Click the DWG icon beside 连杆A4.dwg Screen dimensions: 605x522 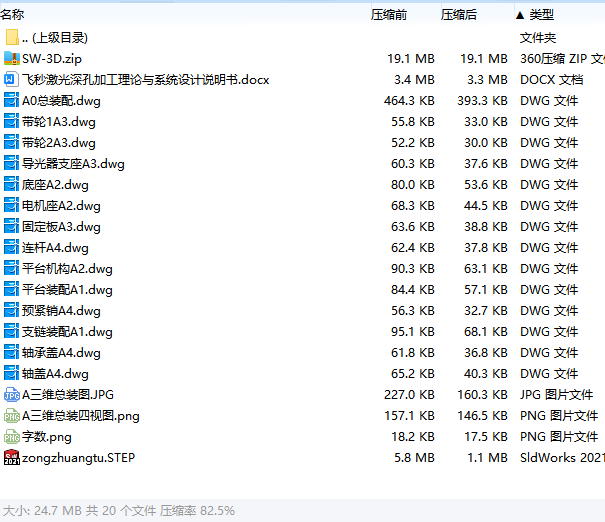point(11,247)
